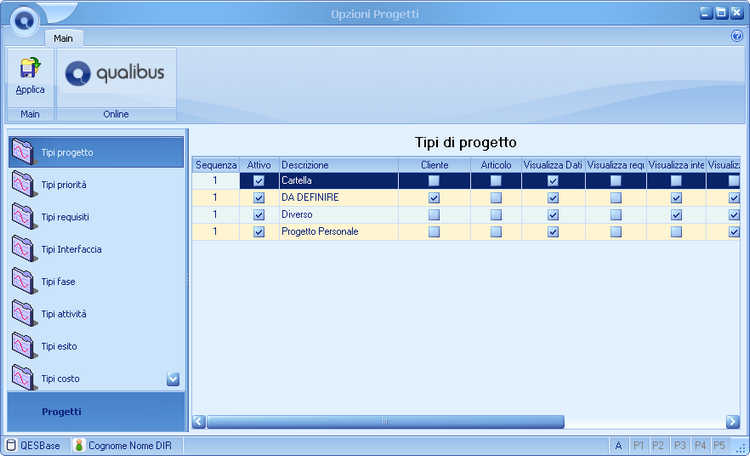Click status bar indicator P5

pos(719,445)
